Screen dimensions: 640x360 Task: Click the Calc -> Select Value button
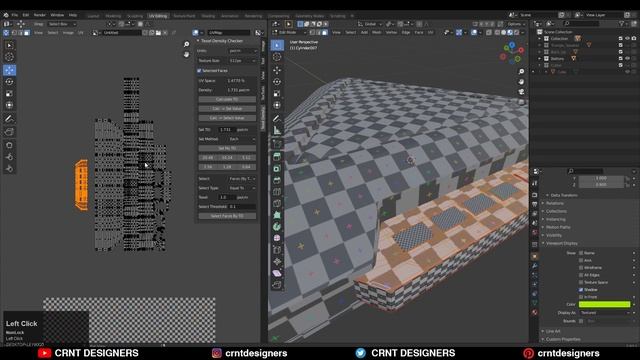click(x=227, y=118)
